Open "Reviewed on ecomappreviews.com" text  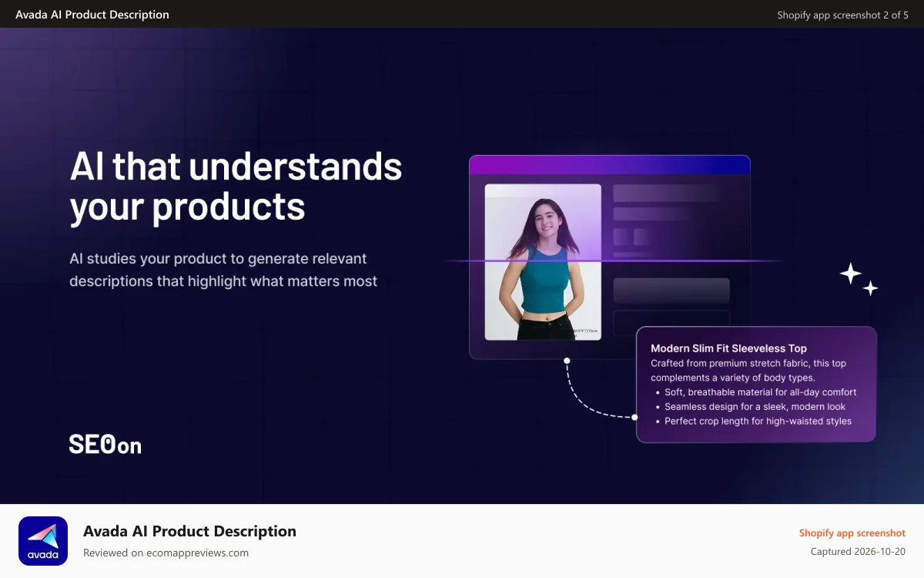point(166,553)
